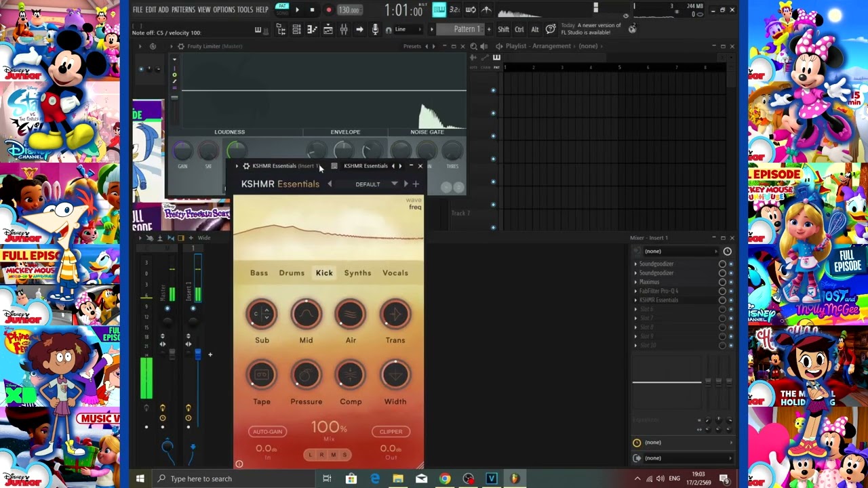Click the Pressure knob
Screen dimensions: 868x488
pos(306,375)
